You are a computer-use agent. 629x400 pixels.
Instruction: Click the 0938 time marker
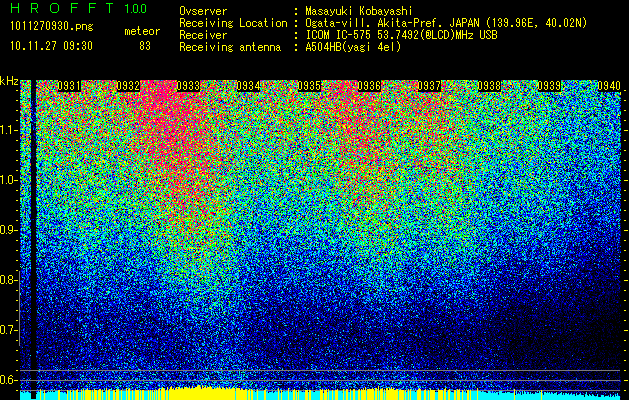(489, 86)
